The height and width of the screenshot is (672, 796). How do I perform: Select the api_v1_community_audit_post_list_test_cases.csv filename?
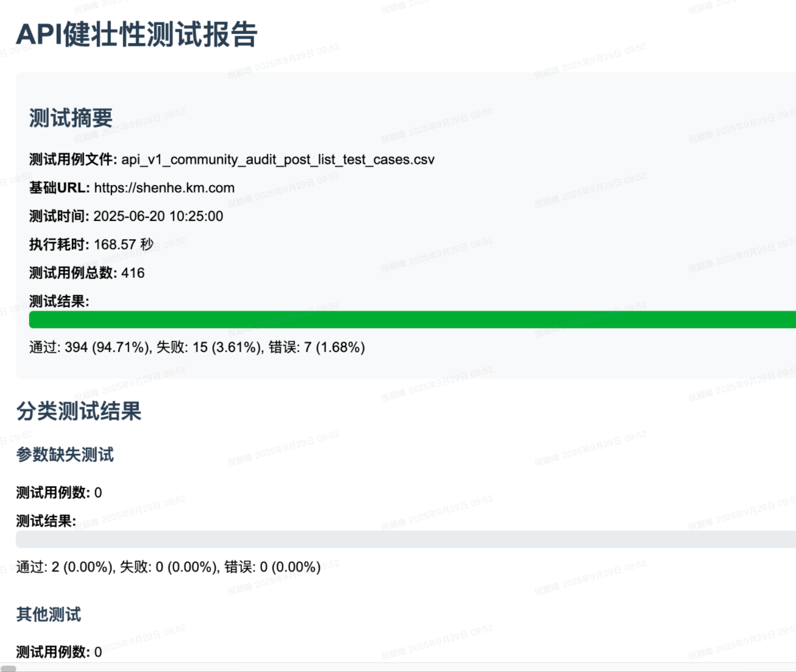tap(278, 160)
